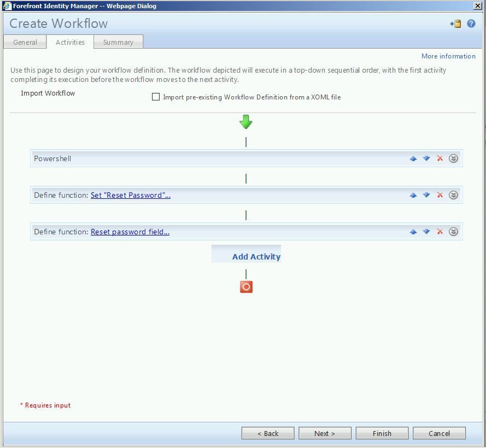Select the Activities tab
Screen dimensions: 486x448
click(70, 42)
